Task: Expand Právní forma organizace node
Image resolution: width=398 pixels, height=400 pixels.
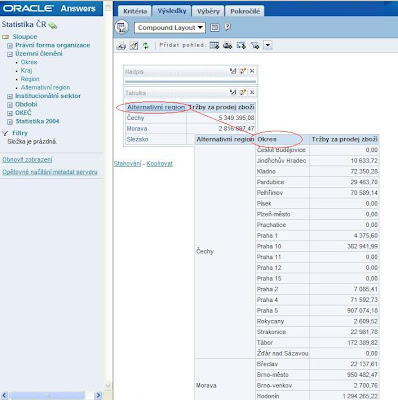Action: point(10,45)
